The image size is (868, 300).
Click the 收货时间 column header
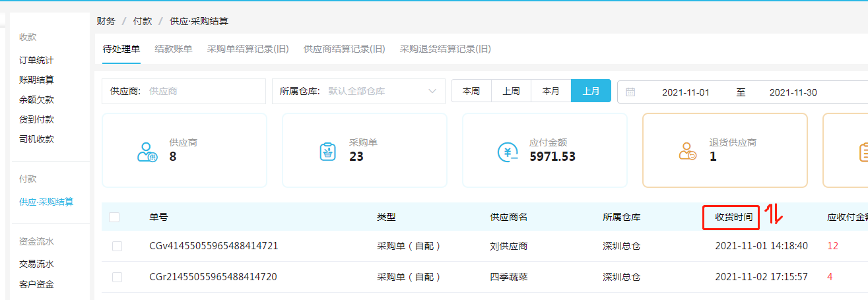[733, 216]
